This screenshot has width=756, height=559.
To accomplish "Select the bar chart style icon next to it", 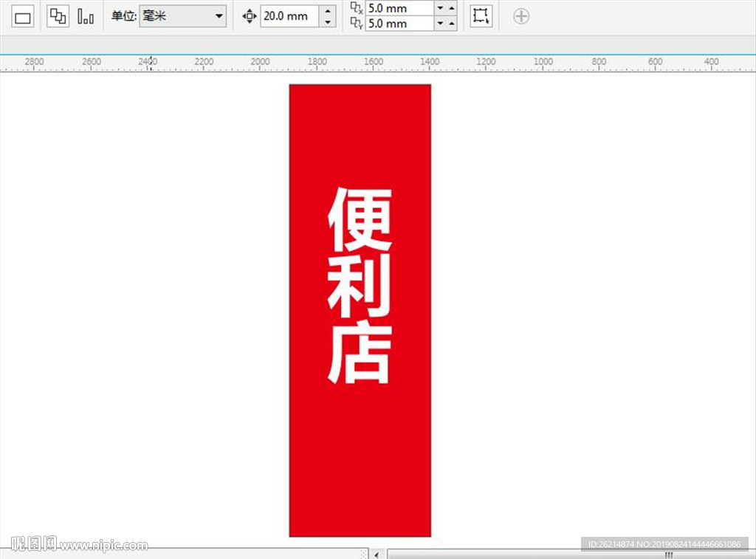I will [x=86, y=16].
